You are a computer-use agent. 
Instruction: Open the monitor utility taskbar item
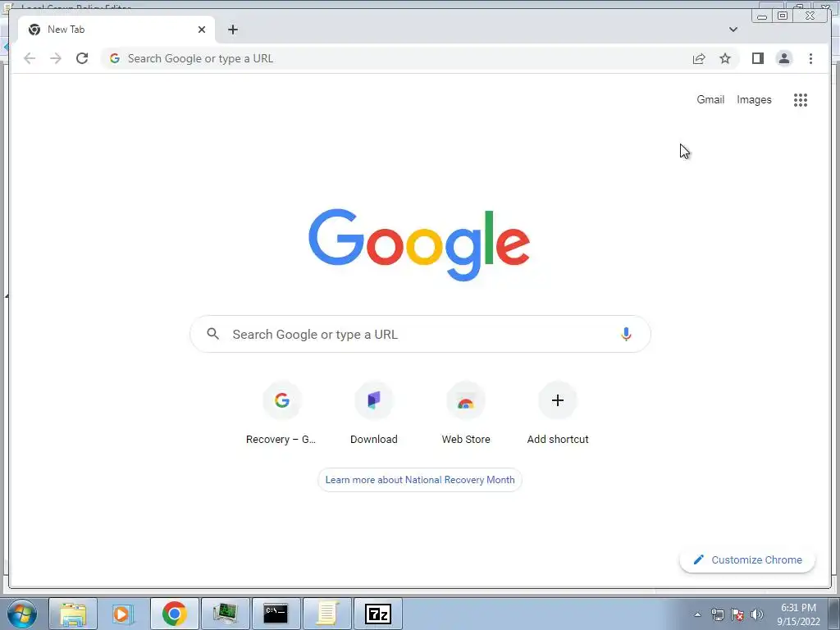click(225, 614)
